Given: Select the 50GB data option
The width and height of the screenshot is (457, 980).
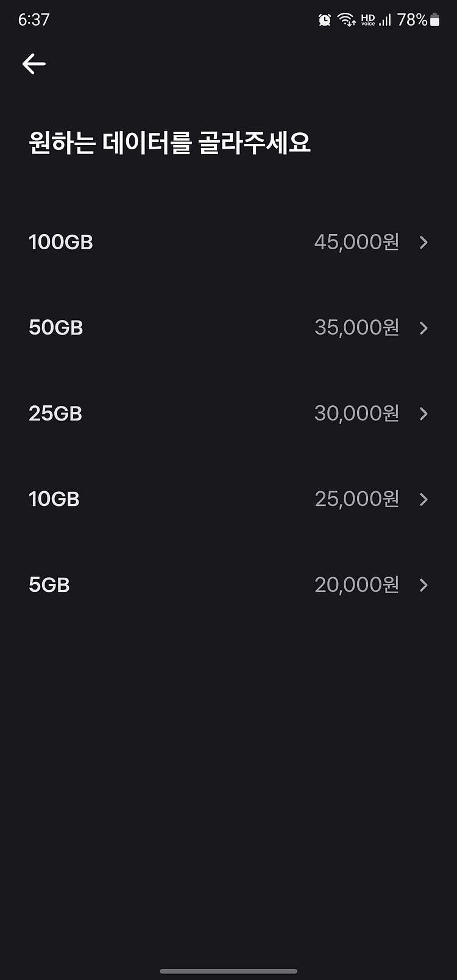Looking at the screenshot, I should pos(228,328).
